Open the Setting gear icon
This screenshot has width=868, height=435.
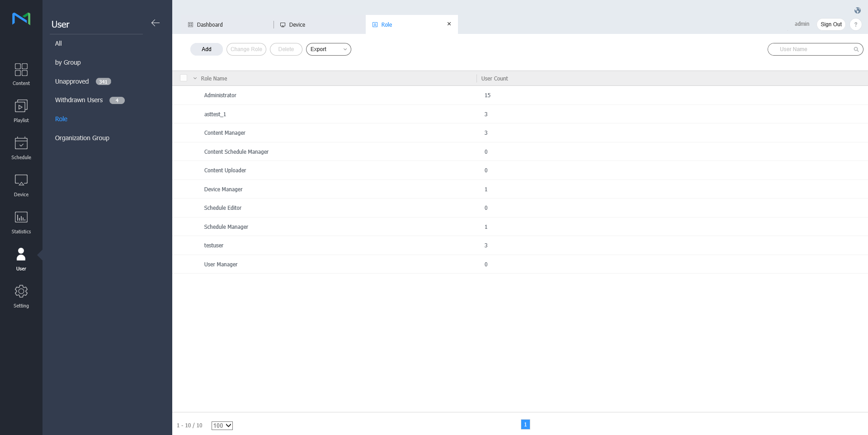click(21, 291)
